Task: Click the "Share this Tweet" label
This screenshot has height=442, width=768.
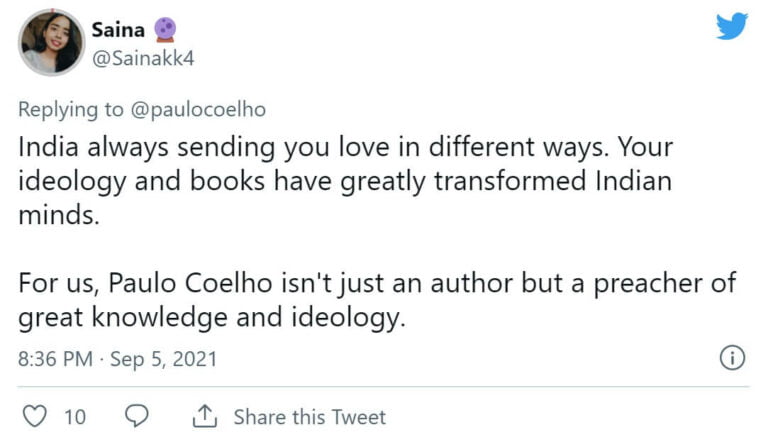Action: tap(309, 417)
